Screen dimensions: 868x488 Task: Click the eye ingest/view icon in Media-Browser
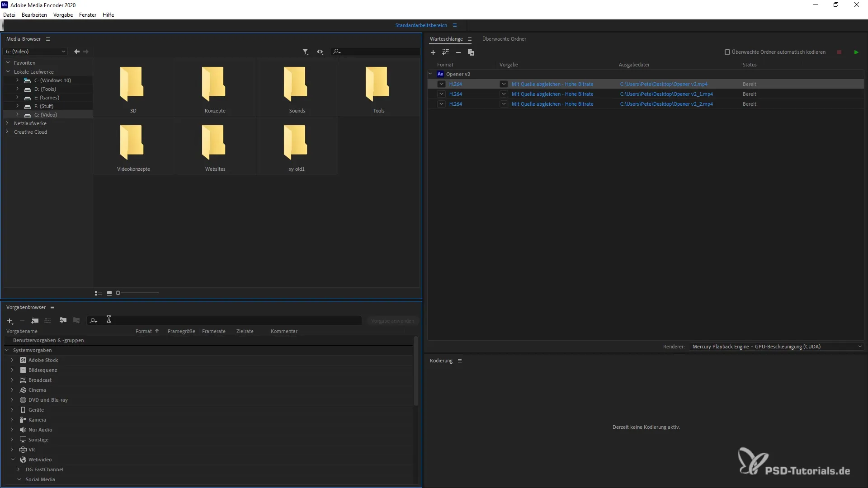point(320,52)
